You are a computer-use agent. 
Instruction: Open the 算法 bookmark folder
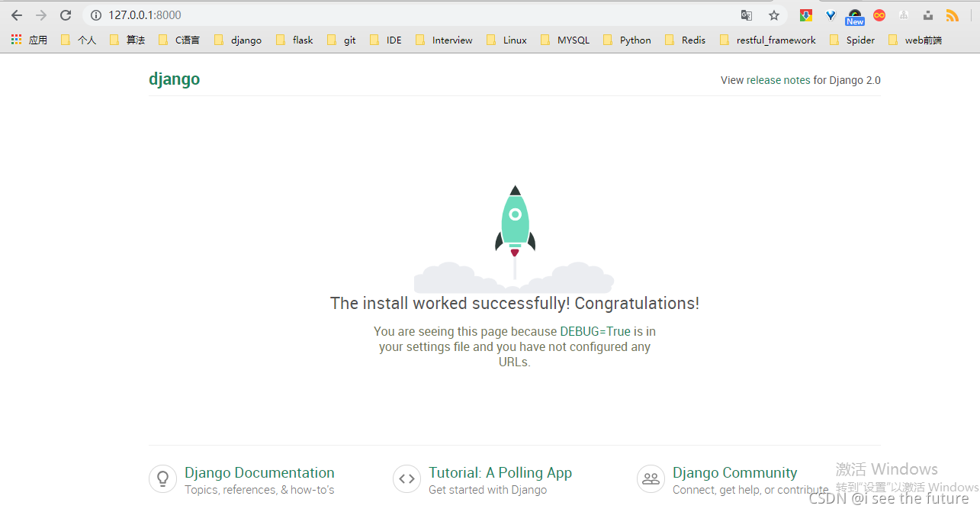tap(127, 40)
